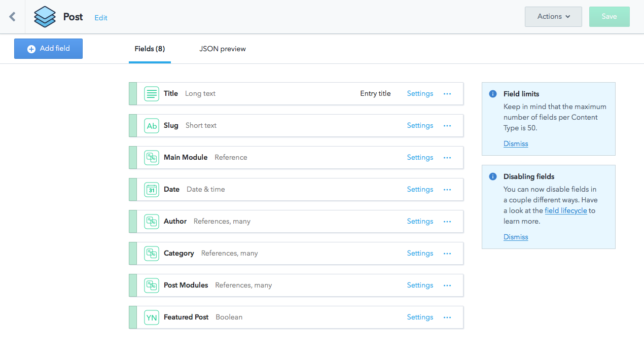Open Settings for the Slug field
The width and height of the screenshot is (644, 355).
click(x=420, y=126)
